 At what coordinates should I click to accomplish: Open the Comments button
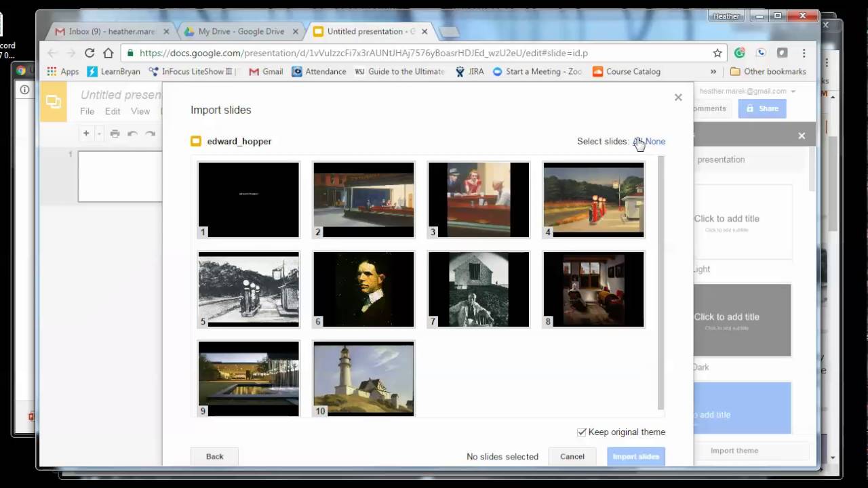pyautogui.click(x=709, y=108)
